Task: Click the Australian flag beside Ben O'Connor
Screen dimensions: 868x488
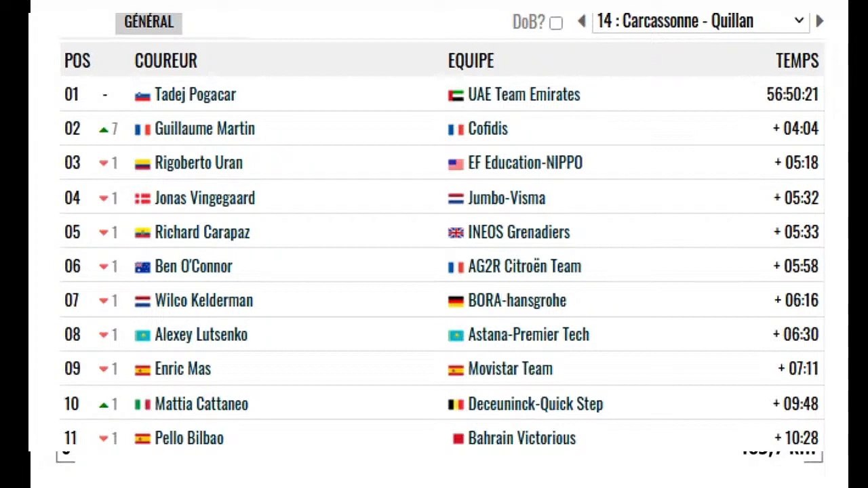Action: (142, 267)
